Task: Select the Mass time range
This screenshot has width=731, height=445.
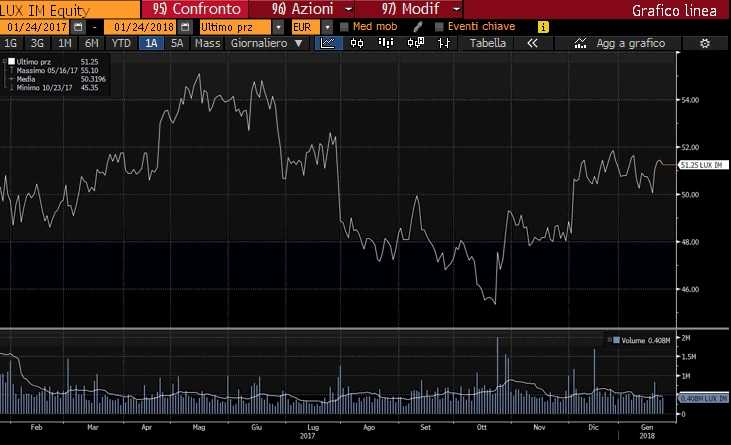Action: (x=207, y=43)
